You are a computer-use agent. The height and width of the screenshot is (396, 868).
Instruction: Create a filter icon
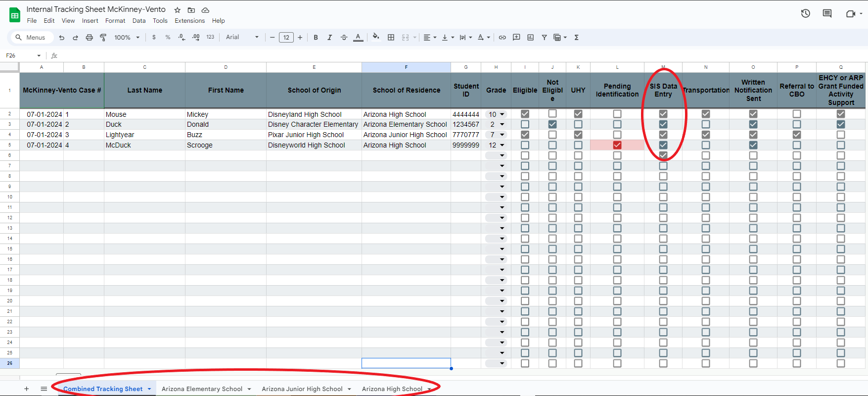tap(544, 38)
